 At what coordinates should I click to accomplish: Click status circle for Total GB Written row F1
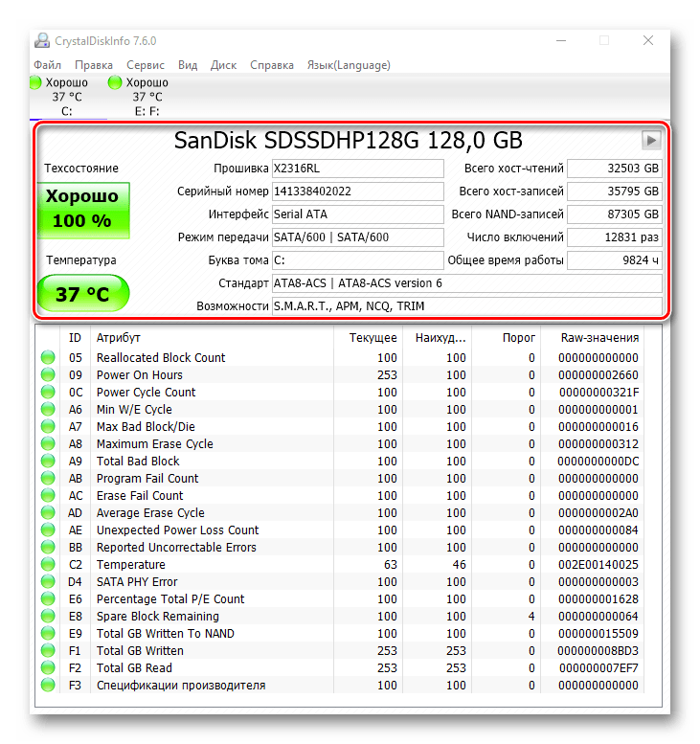coord(48,650)
